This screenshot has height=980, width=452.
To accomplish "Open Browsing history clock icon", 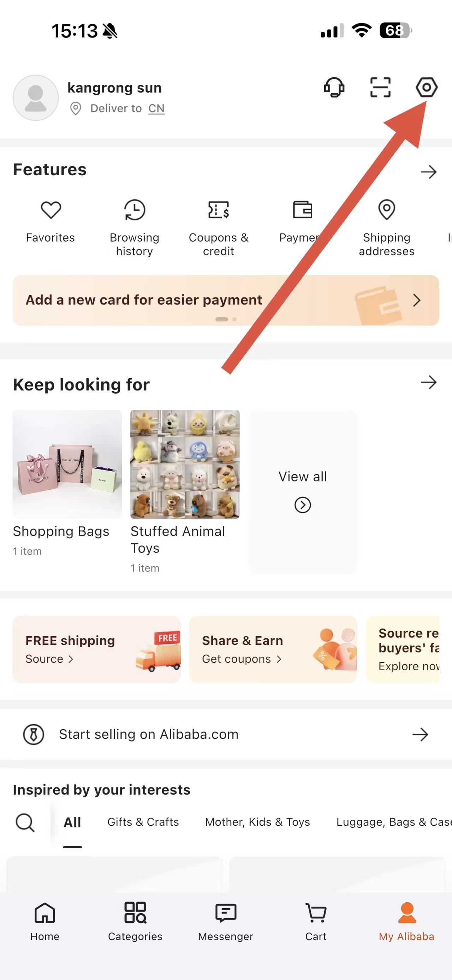I will (x=135, y=209).
